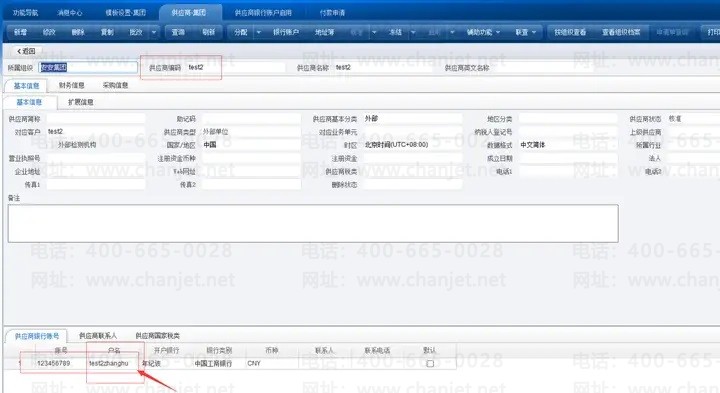This screenshot has height=393, width=720.
Task: Click the 供应商基本分类 field showing 外部
Action: pos(413,119)
